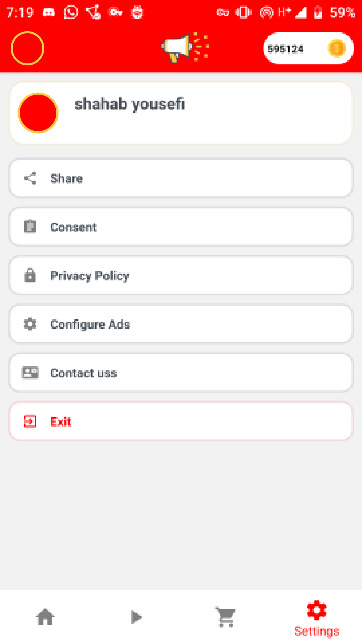
Task: Open the Contact uss option
Action: [x=181, y=373]
